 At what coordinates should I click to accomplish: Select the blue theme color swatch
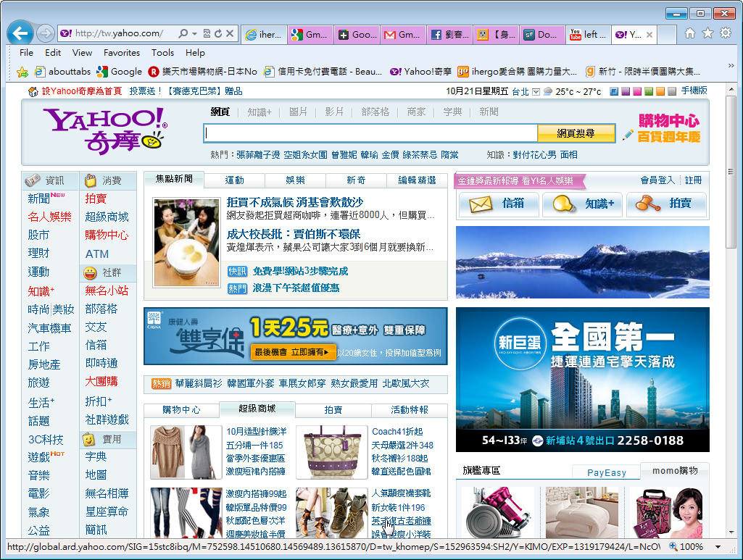tap(614, 91)
